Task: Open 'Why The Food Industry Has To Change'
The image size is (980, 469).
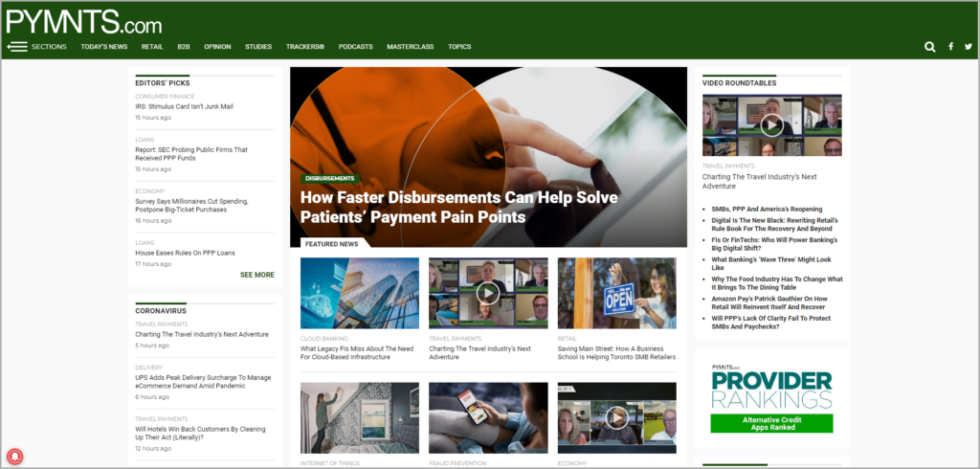Action: tap(777, 283)
